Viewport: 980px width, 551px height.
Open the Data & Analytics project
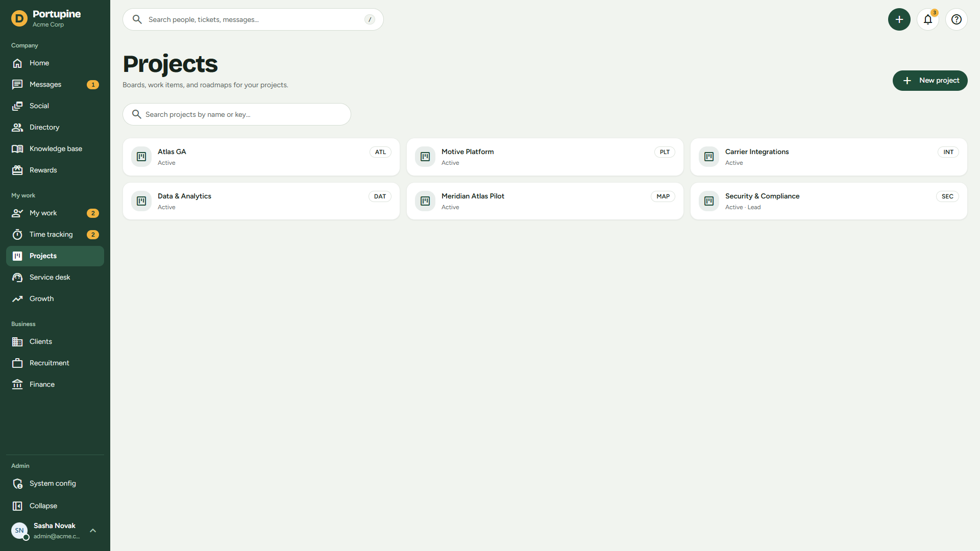pos(261,202)
